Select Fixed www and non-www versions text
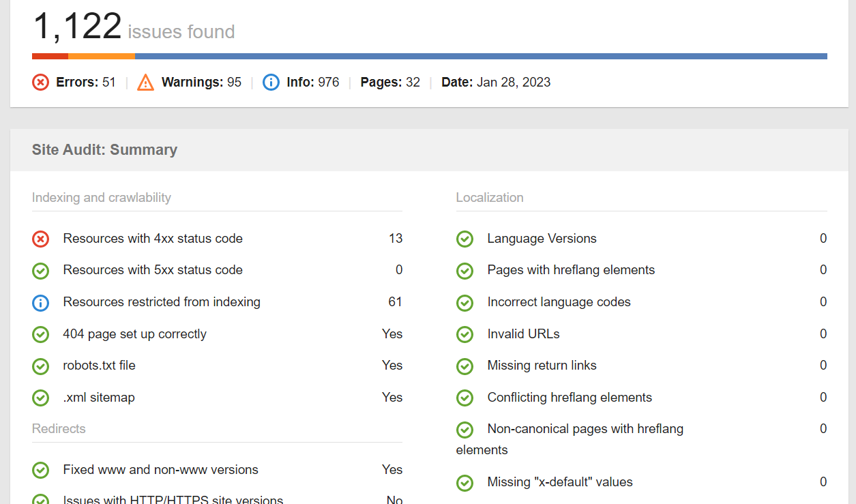Screen dimensions: 856x504 point(161,469)
